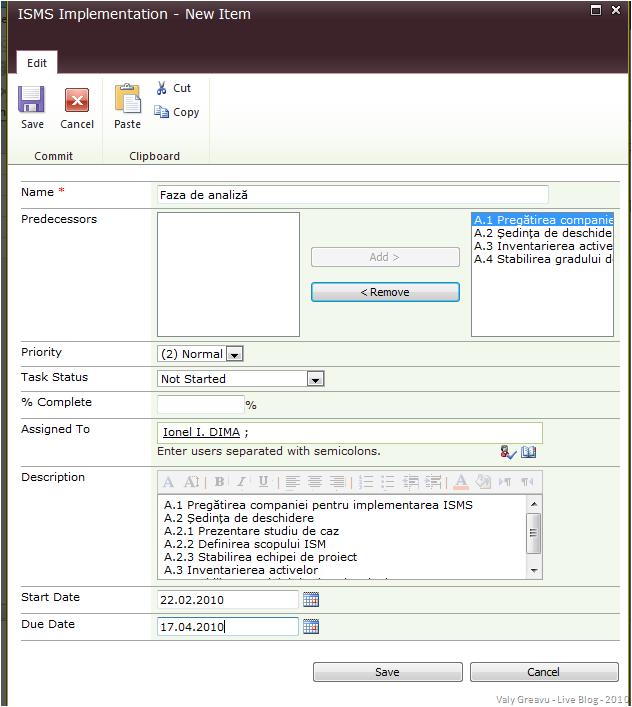Open the address book Browse icon

point(529,452)
